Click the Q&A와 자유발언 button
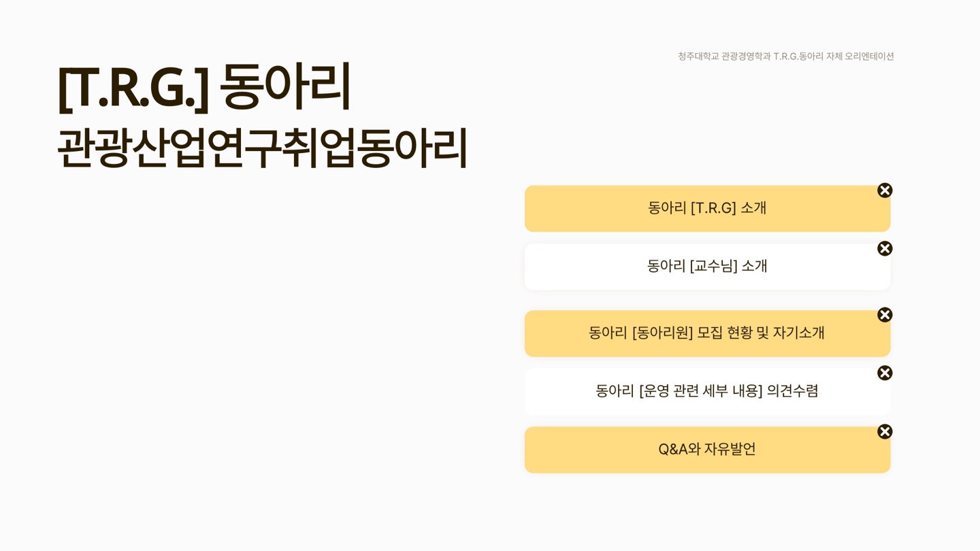980x551 pixels. (x=707, y=450)
